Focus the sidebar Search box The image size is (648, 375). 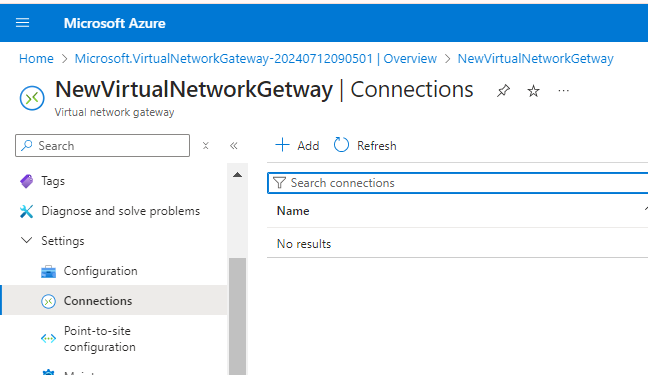click(102, 146)
